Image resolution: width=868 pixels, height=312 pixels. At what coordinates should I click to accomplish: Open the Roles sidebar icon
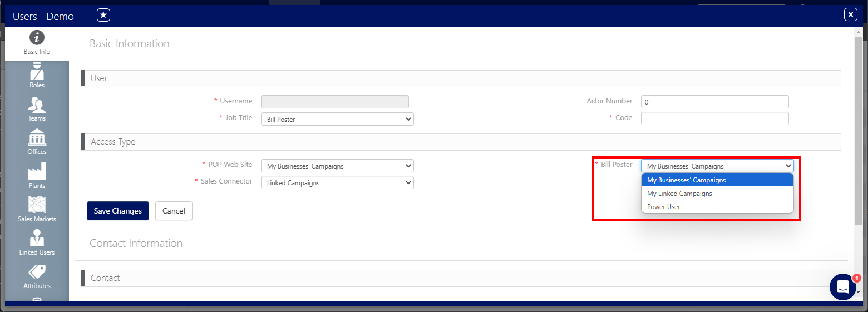pos(37,72)
